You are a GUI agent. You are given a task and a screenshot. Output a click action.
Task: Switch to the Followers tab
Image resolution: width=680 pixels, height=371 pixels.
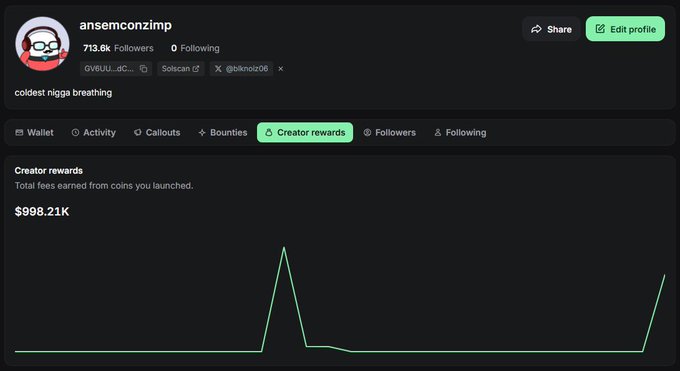(x=389, y=132)
